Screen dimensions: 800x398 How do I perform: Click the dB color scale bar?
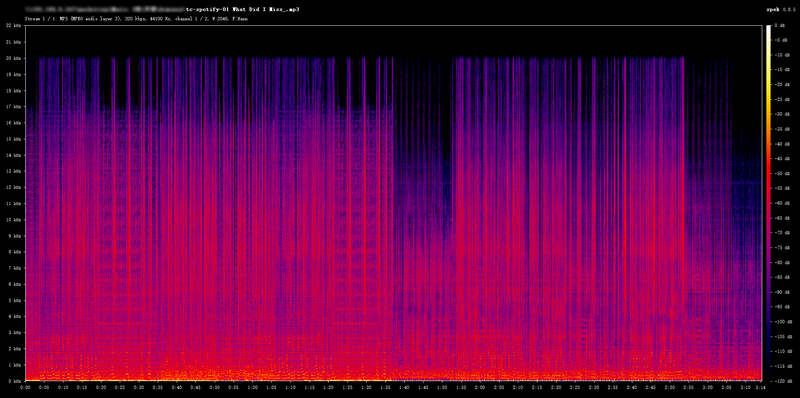(x=768, y=203)
